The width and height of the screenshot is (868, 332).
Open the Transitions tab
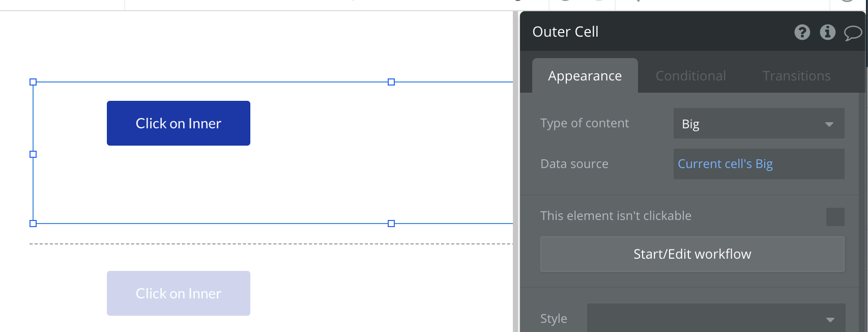(x=796, y=76)
